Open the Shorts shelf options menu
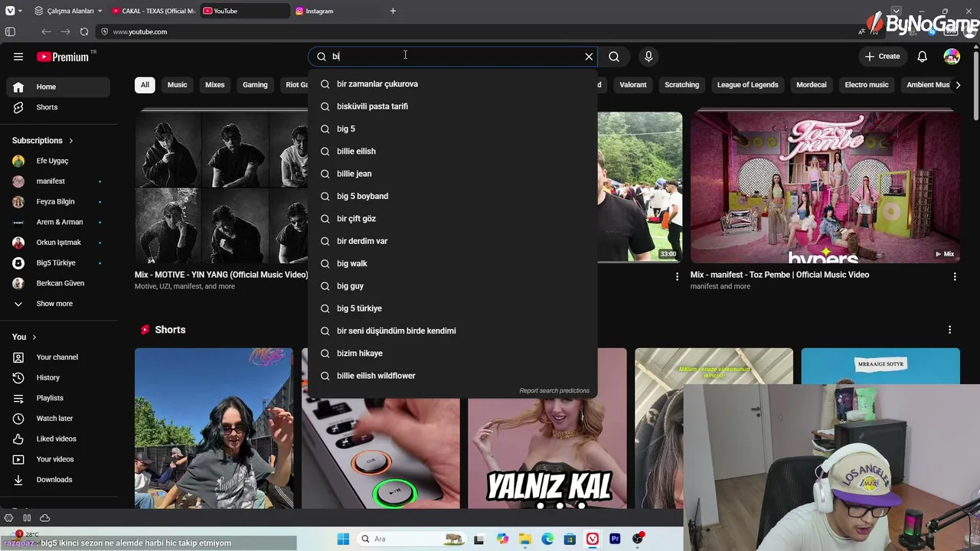 [950, 330]
